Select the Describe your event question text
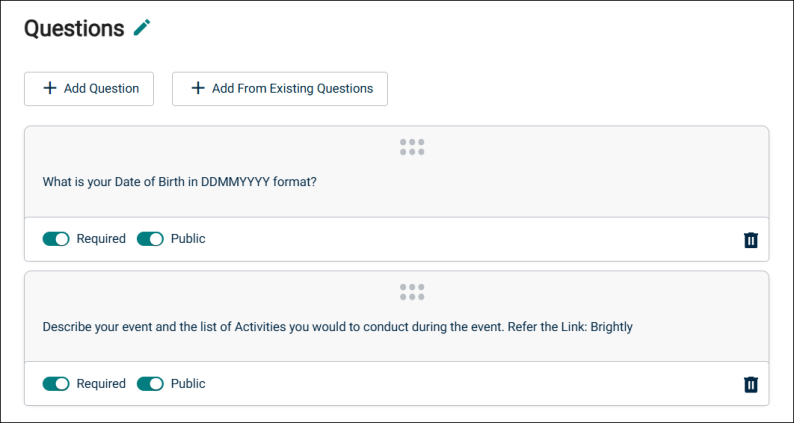 point(338,327)
